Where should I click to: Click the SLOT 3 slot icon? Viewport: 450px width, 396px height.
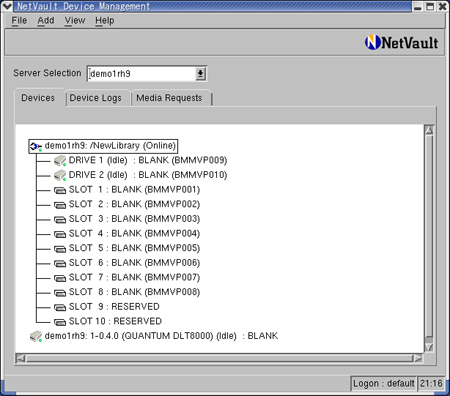(60, 220)
